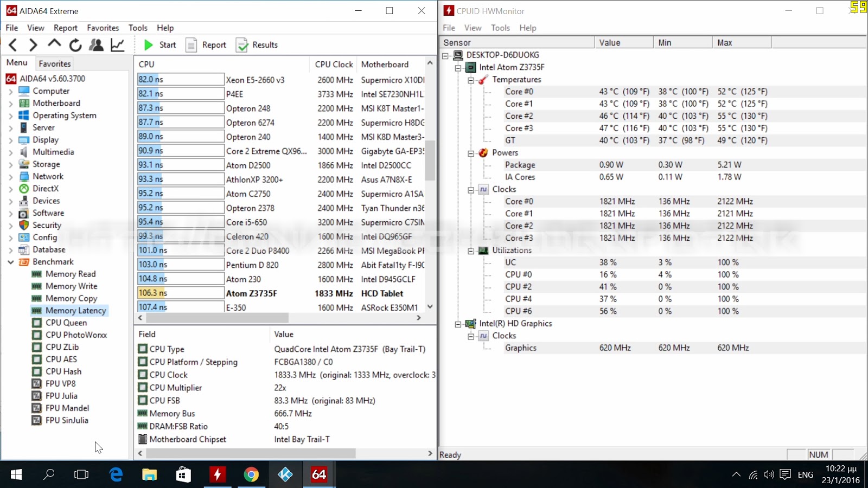The height and width of the screenshot is (488, 868).
Task: Expand the Storage tree node
Action: point(10,164)
